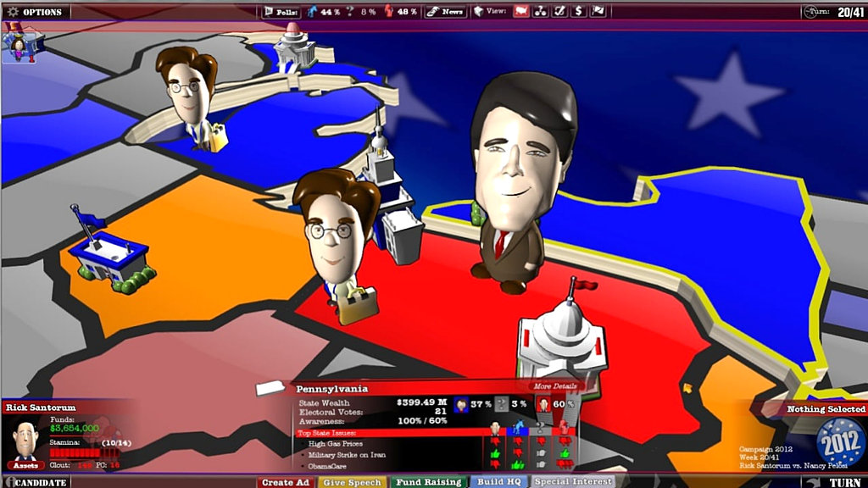Screen dimensions: 868x488
Task: Click the Nothing Selected label
Action: (826, 409)
